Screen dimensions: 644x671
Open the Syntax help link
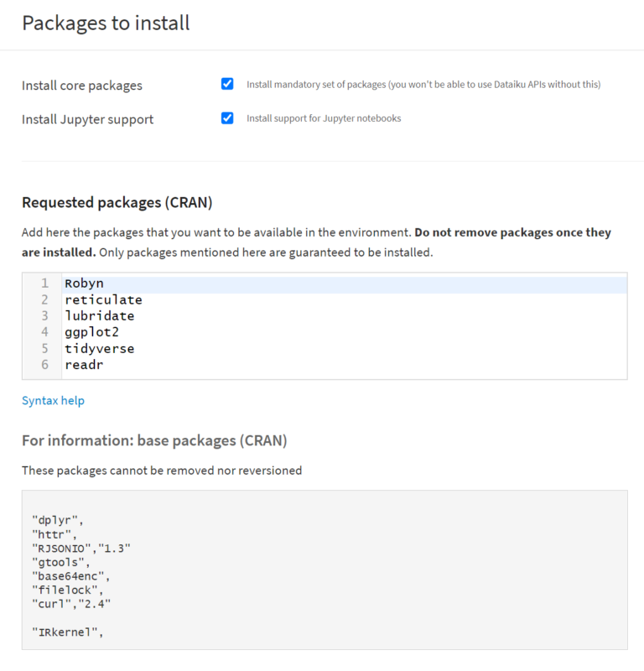[53, 400]
